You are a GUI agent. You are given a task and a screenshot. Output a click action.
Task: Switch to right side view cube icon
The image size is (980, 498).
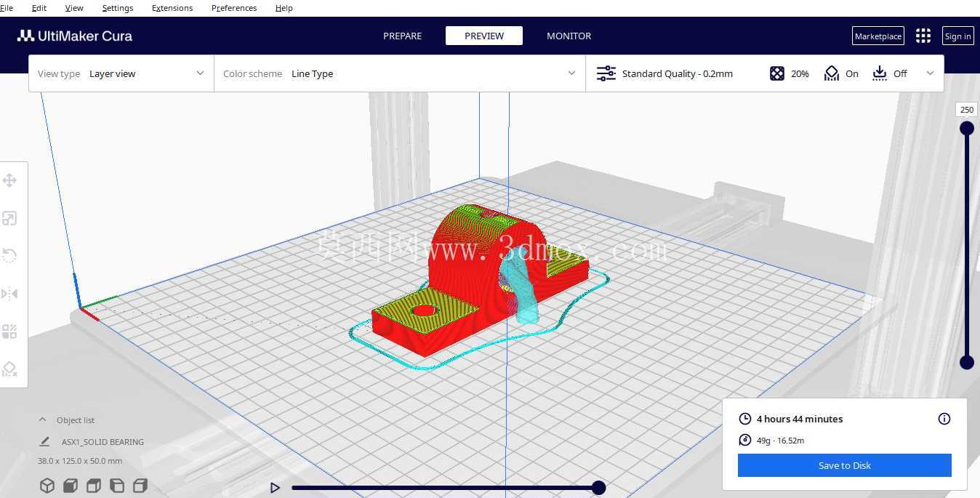pos(140,486)
